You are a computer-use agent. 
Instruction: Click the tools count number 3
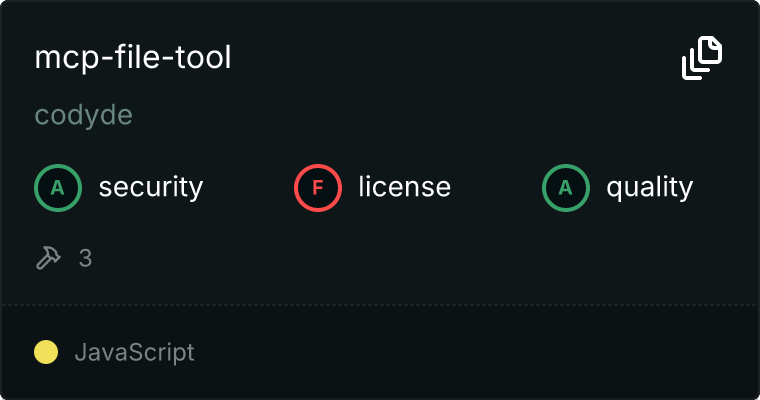pyautogui.click(x=85, y=258)
